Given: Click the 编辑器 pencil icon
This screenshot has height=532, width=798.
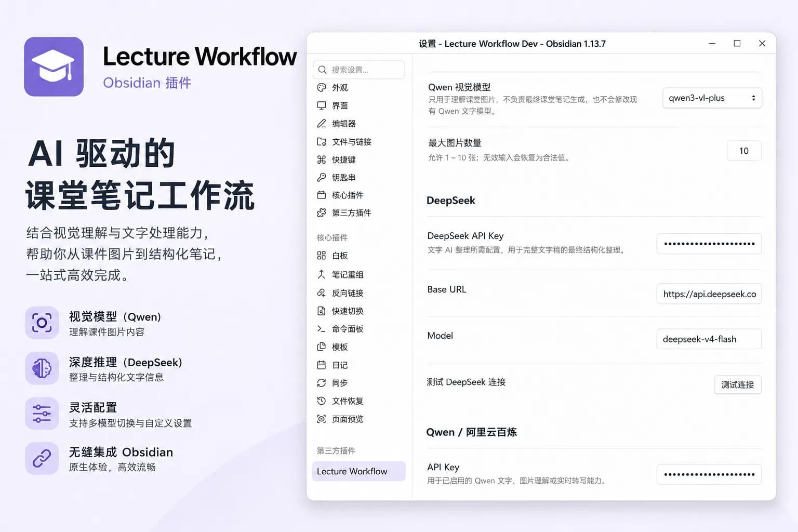Looking at the screenshot, I should click(322, 124).
